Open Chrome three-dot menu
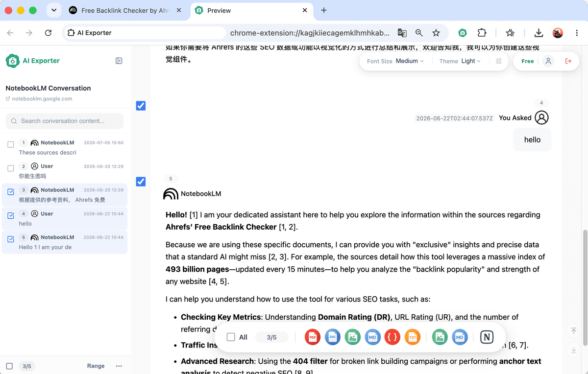The height and width of the screenshot is (374, 588). [576, 33]
